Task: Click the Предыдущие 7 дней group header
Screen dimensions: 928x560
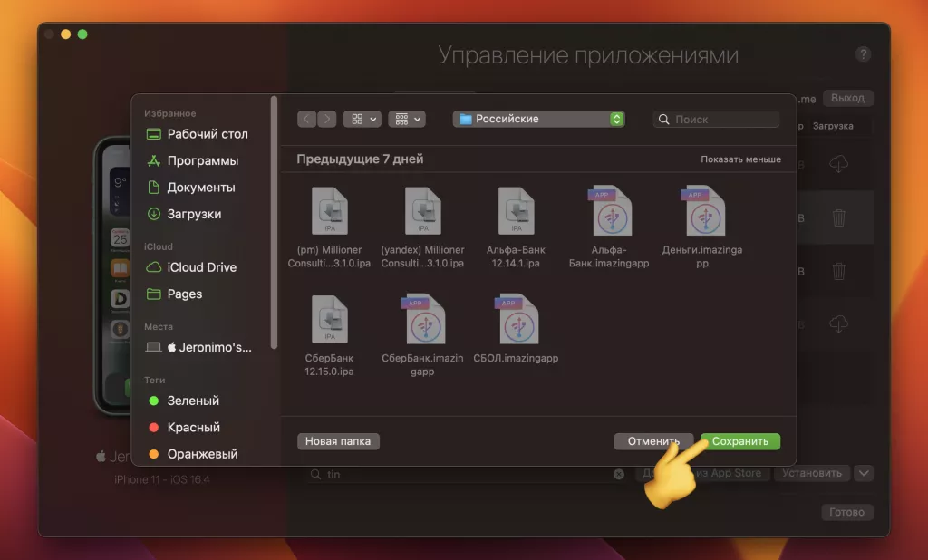Action: coord(360,159)
